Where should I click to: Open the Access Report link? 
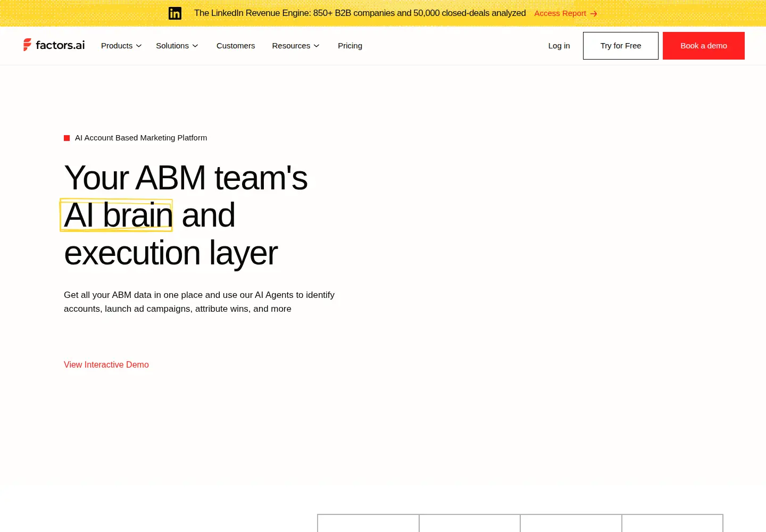pos(566,13)
